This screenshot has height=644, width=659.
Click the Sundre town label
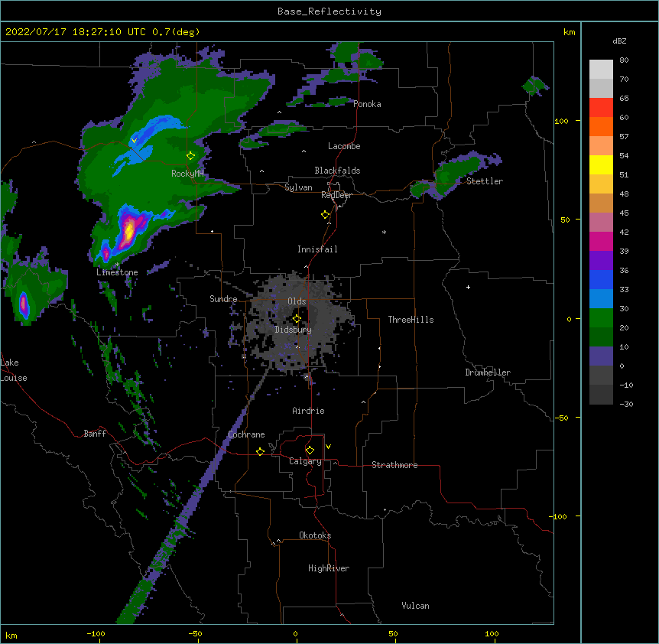click(x=223, y=299)
